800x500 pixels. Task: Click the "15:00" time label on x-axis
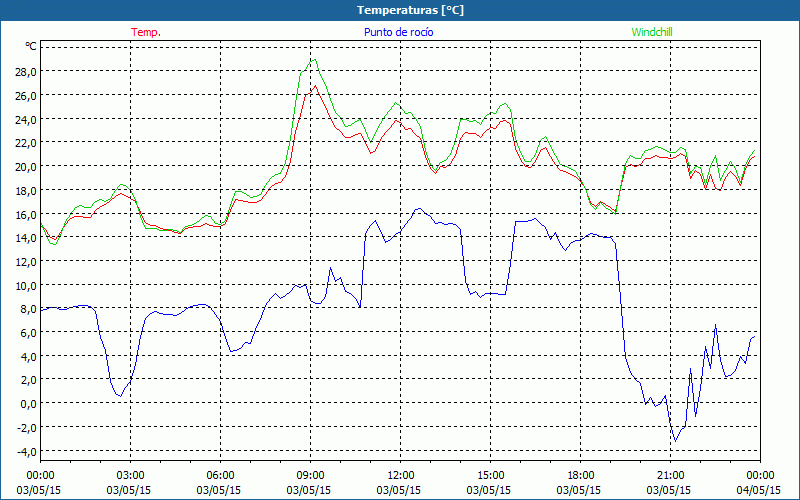point(490,476)
